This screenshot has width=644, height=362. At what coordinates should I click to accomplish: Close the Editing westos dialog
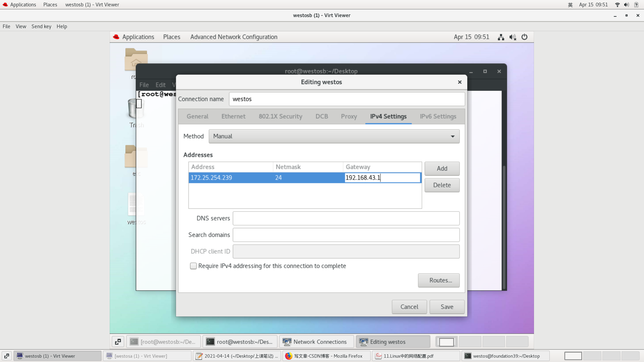click(x=460, y=82)
